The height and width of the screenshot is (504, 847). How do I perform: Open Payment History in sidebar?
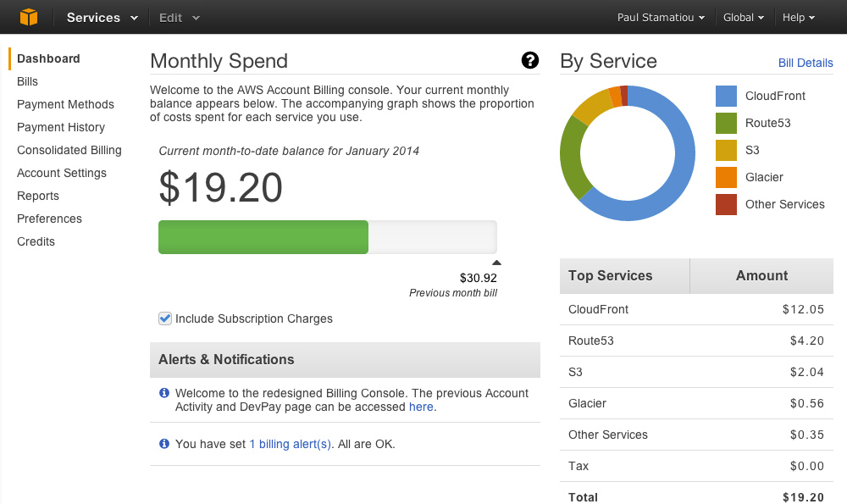[x=61, y=127]
